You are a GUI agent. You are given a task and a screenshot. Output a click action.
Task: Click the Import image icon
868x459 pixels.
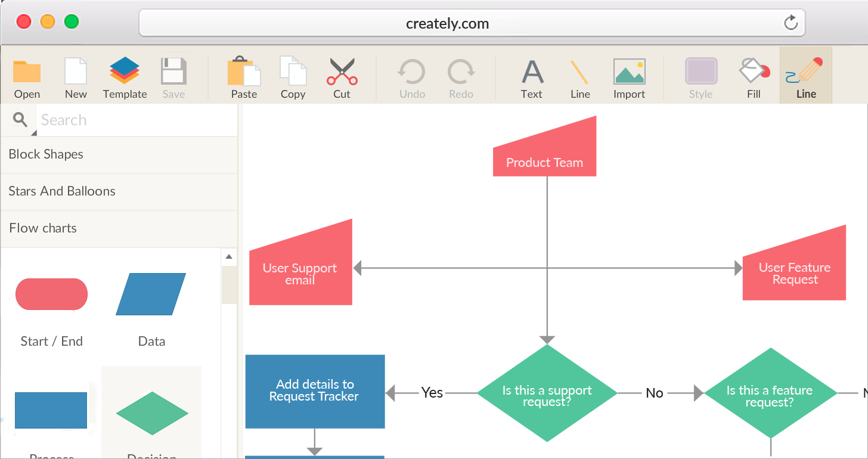(629, 72)
